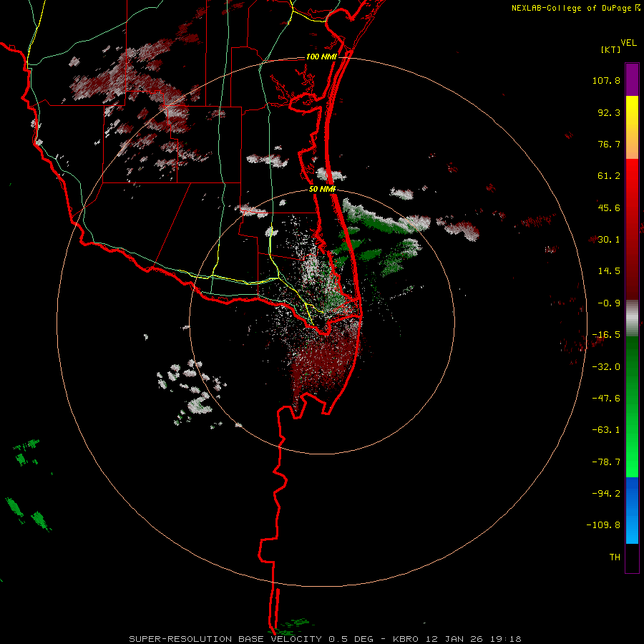Click the 14.5 velocity scale value
The width and height of the screenshot is (644, 644).
[x=609, y=271]
